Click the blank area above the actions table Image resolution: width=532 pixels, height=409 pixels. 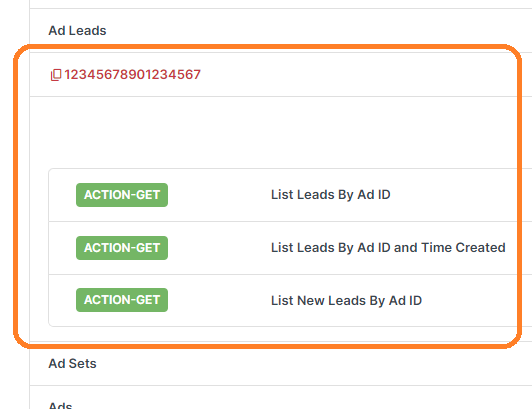(281, 132)
